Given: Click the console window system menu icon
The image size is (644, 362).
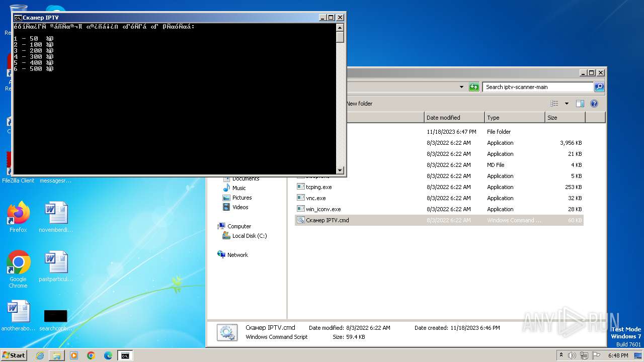Looking at the screenshot, I should pos(18,18).
